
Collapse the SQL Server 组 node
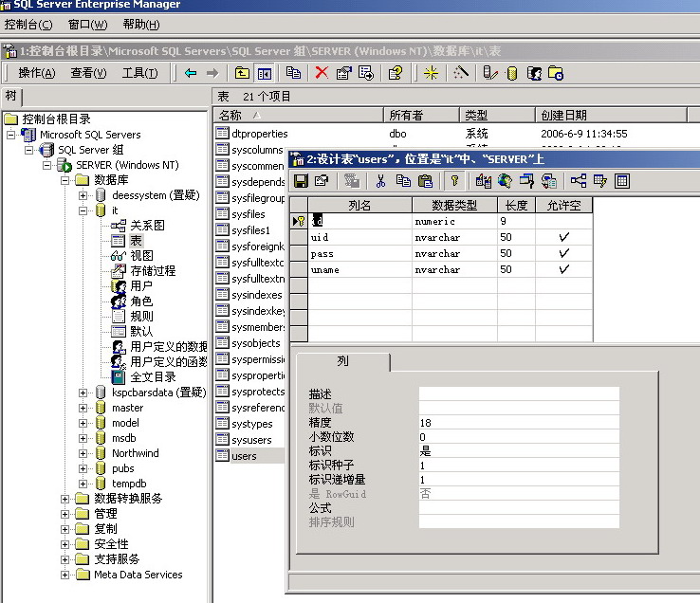click(x=29, y=150)
